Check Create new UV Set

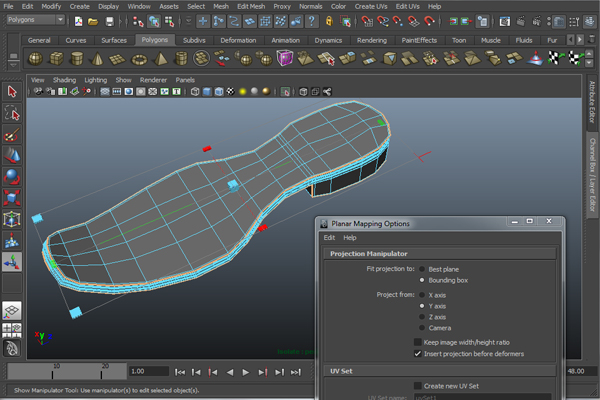click(417, 386)
